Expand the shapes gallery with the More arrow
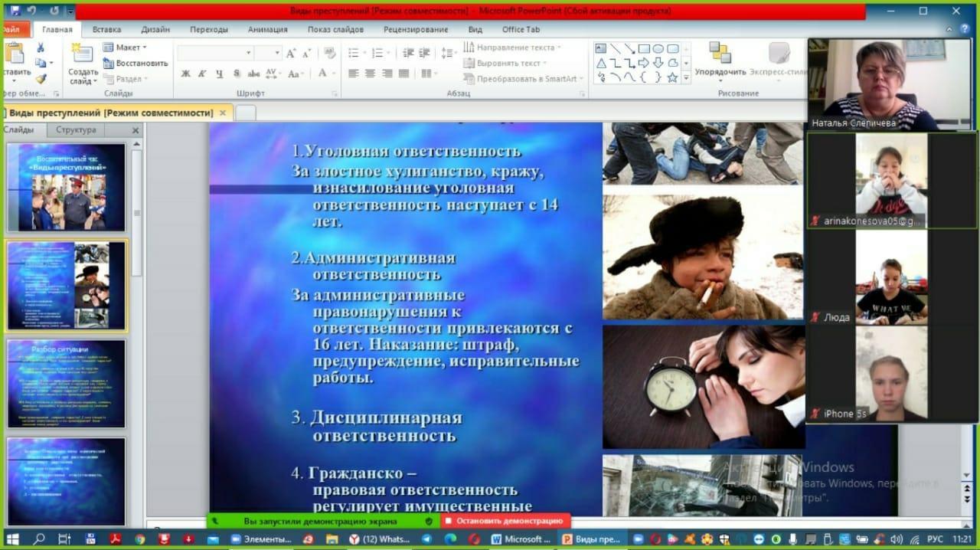This screenshot has width=980, height=550. click(686, 77)
